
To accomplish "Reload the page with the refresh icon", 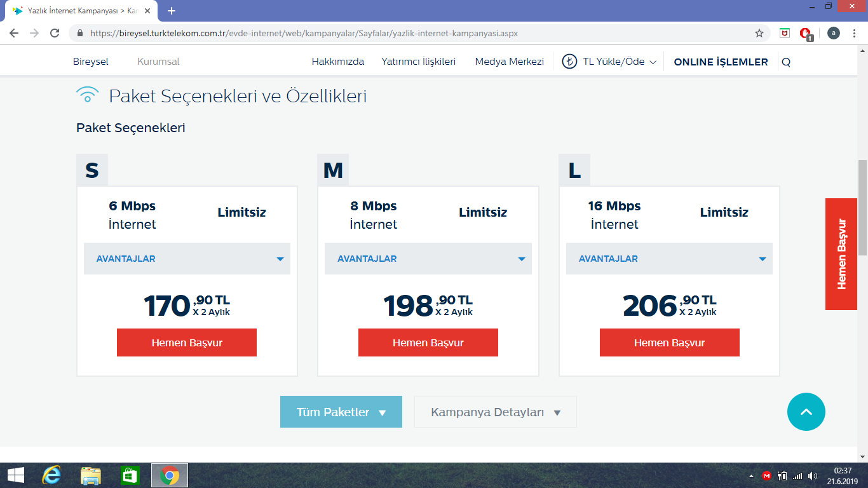I will pyautogui.click(x=55, y=33).
